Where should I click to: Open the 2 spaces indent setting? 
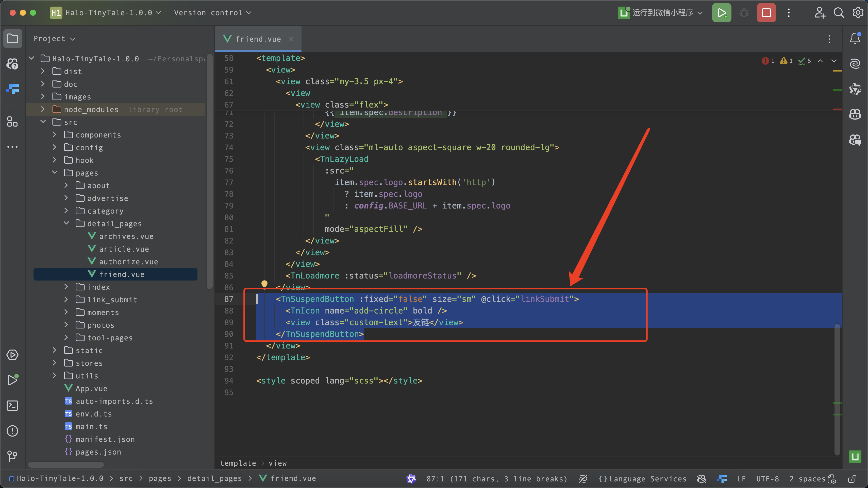pyautogui.click(x=807, y=479)
